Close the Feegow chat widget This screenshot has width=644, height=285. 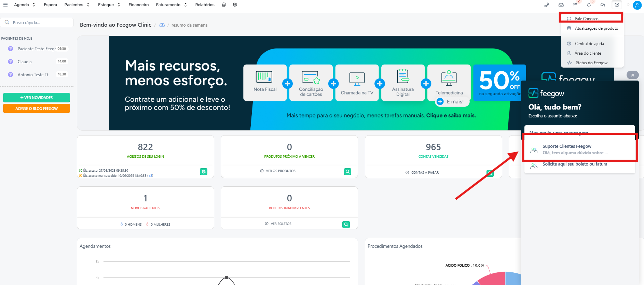[632, 75]
